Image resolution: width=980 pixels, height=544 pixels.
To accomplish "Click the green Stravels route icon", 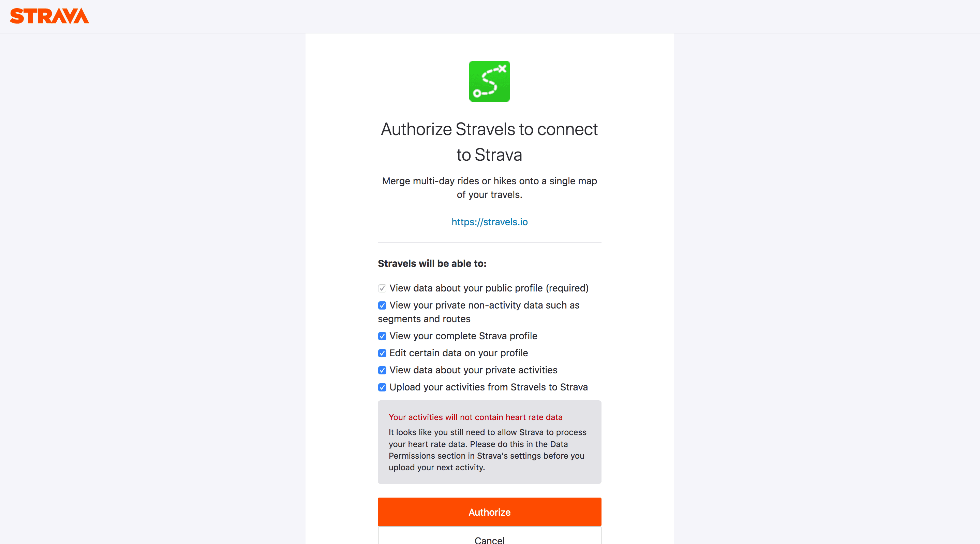I will pyautogui.click(x=489, y=81).
